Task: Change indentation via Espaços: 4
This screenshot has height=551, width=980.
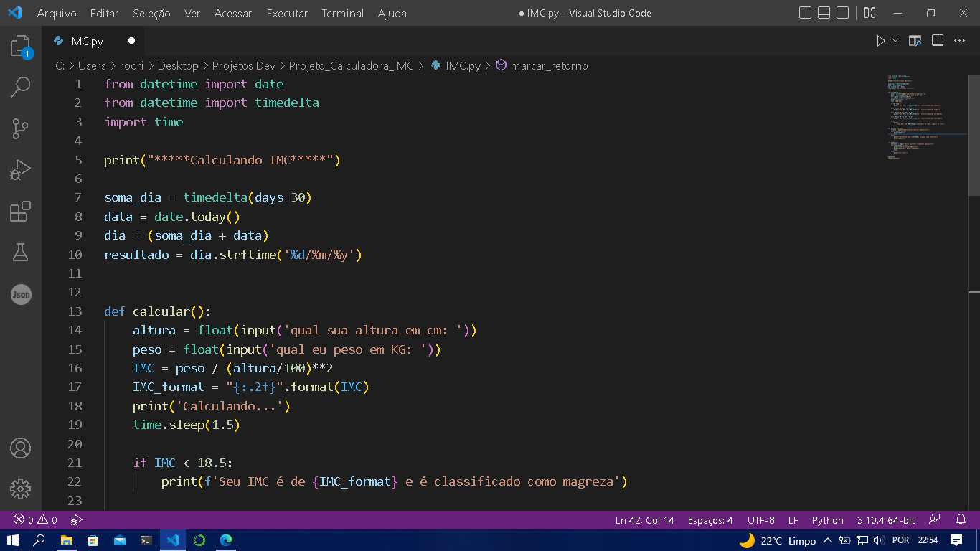Action: [710, 520]
